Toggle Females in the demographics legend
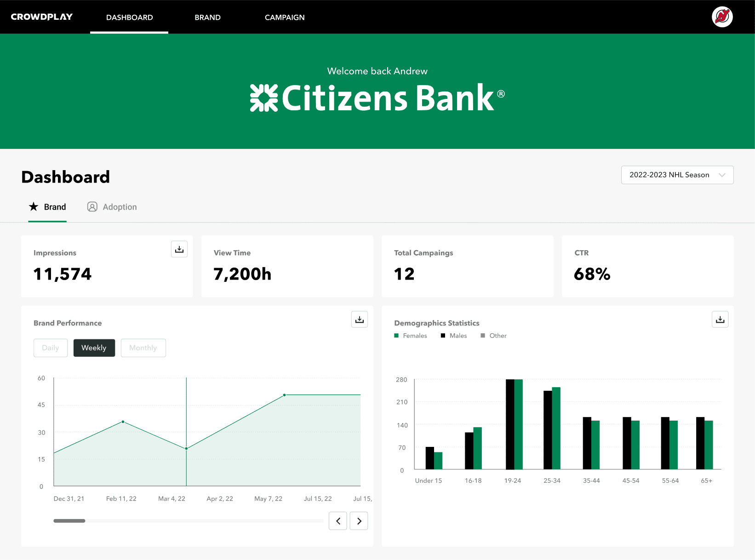Image resolution: width=755 pixels, height=560 pixels. 411,335
